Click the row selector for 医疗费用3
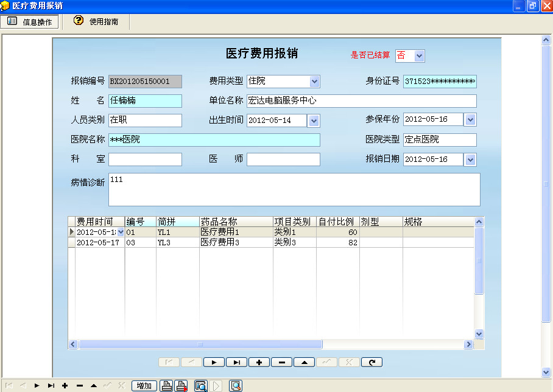Screen dimensions: 553x392 point(72,241)
